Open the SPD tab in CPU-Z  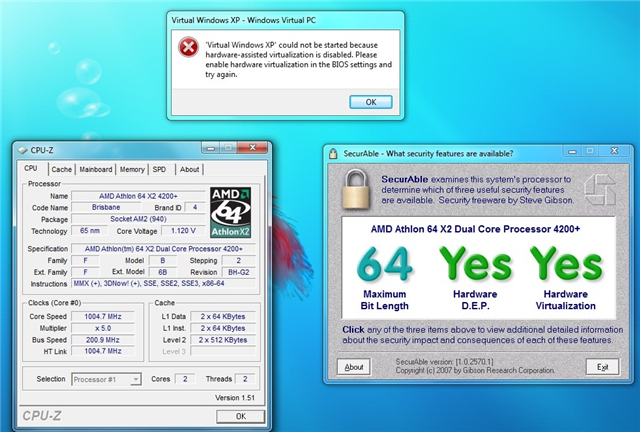(159, 169)
